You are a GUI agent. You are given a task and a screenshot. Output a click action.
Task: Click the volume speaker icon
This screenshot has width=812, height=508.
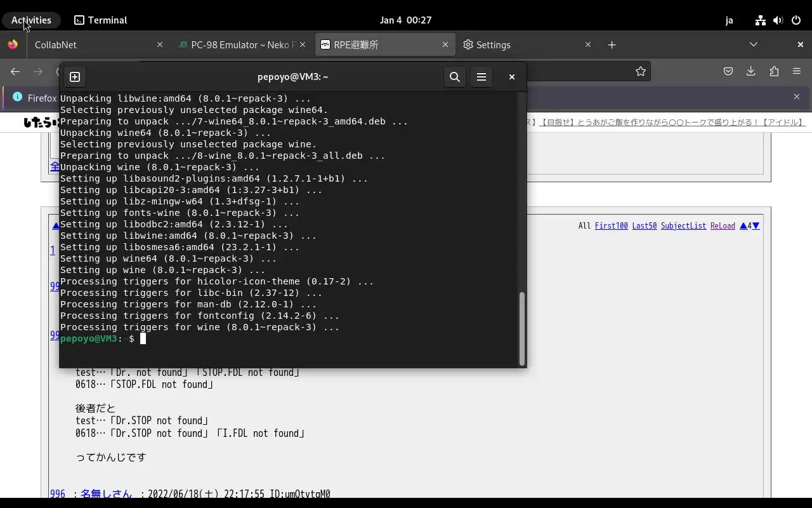[x=778, y=20]
